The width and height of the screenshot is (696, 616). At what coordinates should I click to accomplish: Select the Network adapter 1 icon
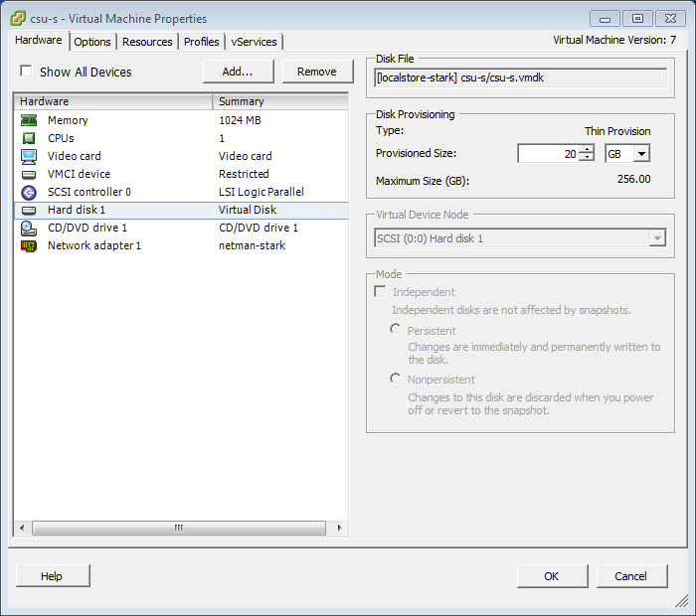pos(29,245)
